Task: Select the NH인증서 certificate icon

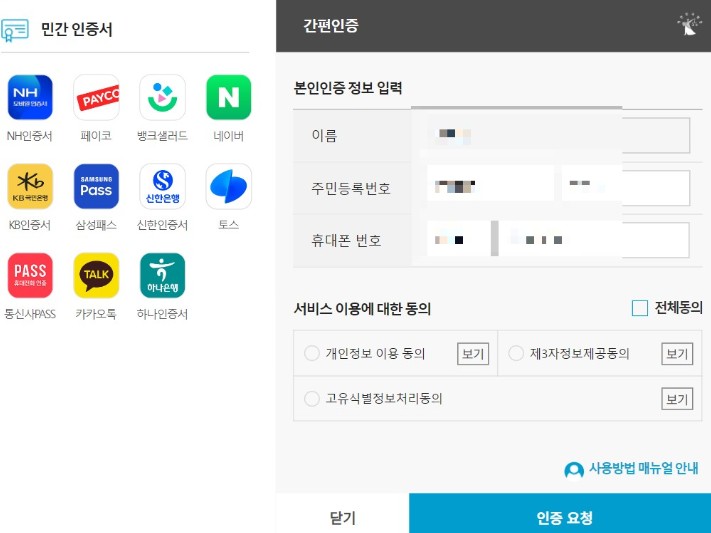Action: click(x=30, y=97)
